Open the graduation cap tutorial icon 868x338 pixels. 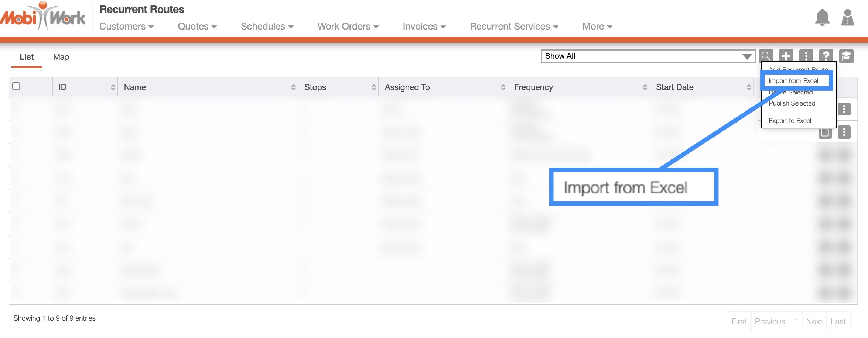point(846,56)
